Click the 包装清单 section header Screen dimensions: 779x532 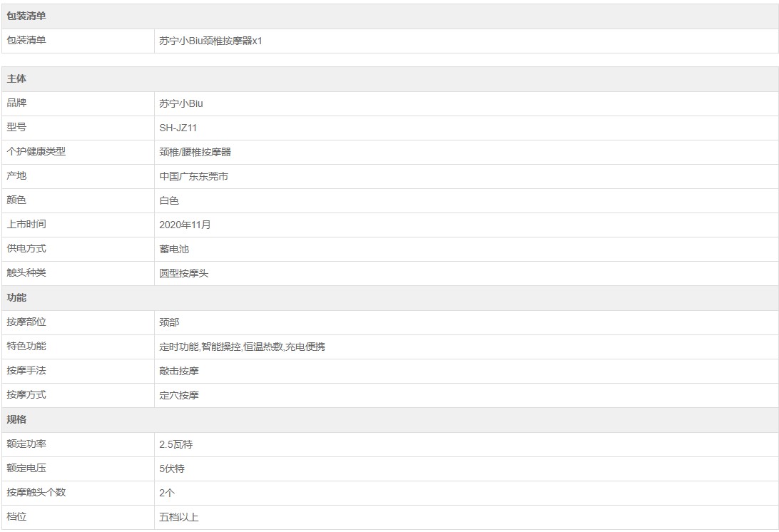click(x=26, y=16)
